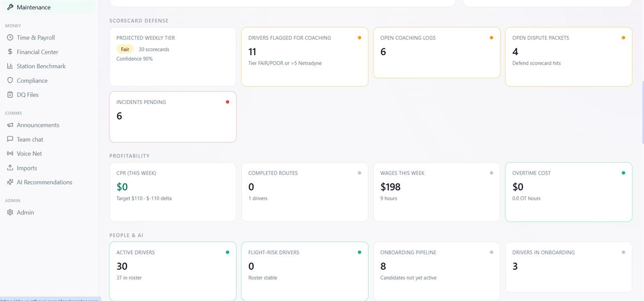Open the Maintenance page
The width and height of the screenshot is (644, 301).
tap(49, 7)
